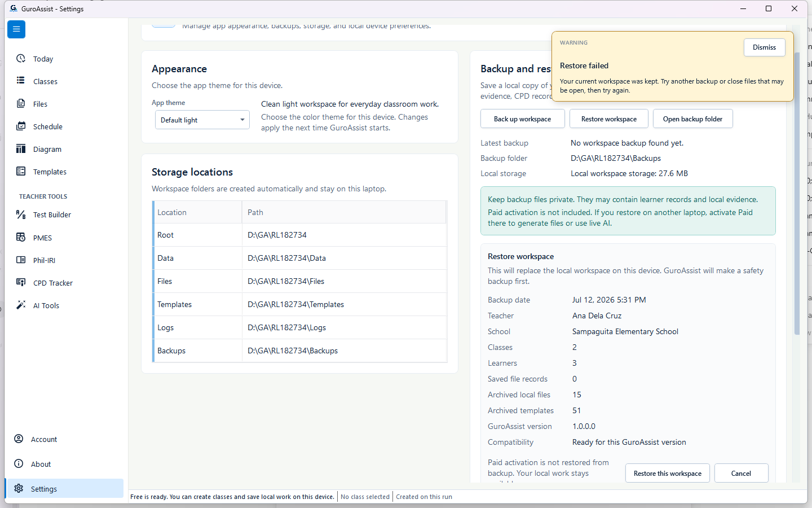
Task: Navigate to Test Builder
Action: point(67,214)
